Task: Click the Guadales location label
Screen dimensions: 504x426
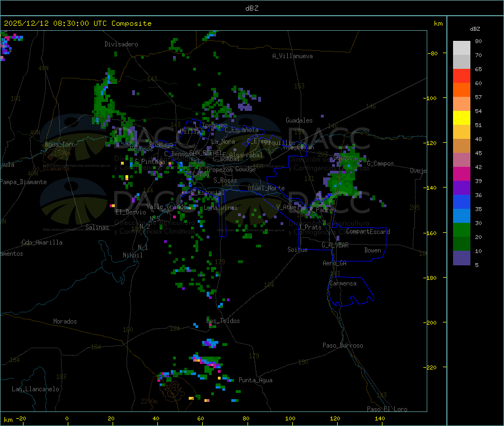Action: point(299,120)
